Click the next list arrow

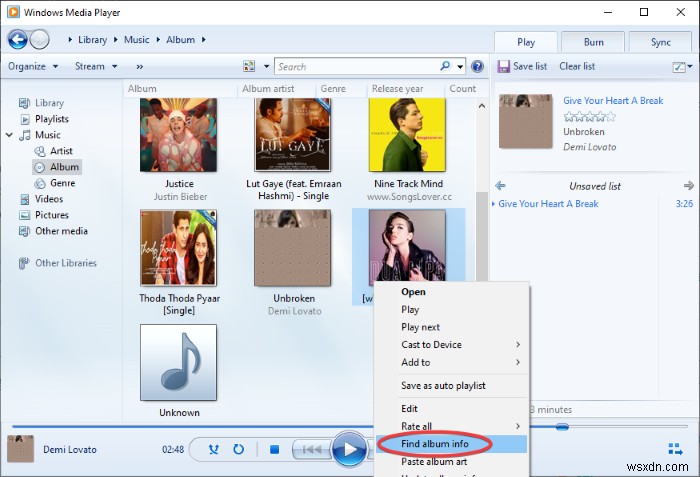pos(689,185)
